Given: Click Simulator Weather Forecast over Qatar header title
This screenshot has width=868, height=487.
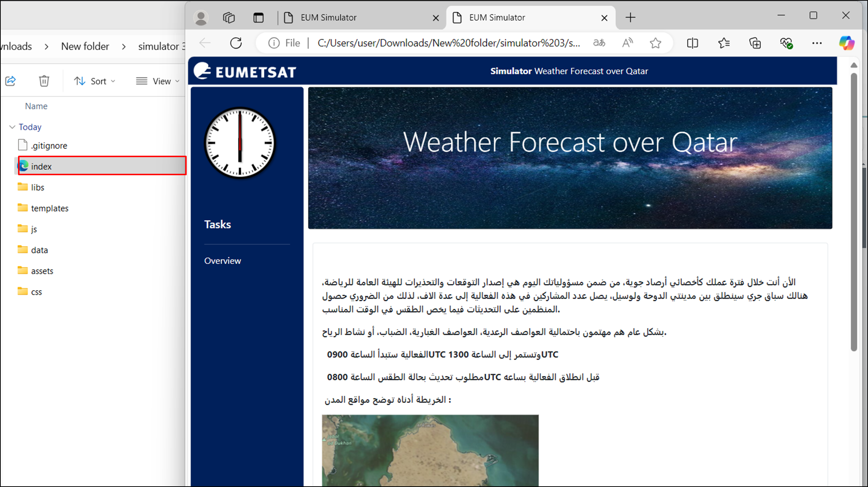Looking at the screenshot, I should coord(569,71).
